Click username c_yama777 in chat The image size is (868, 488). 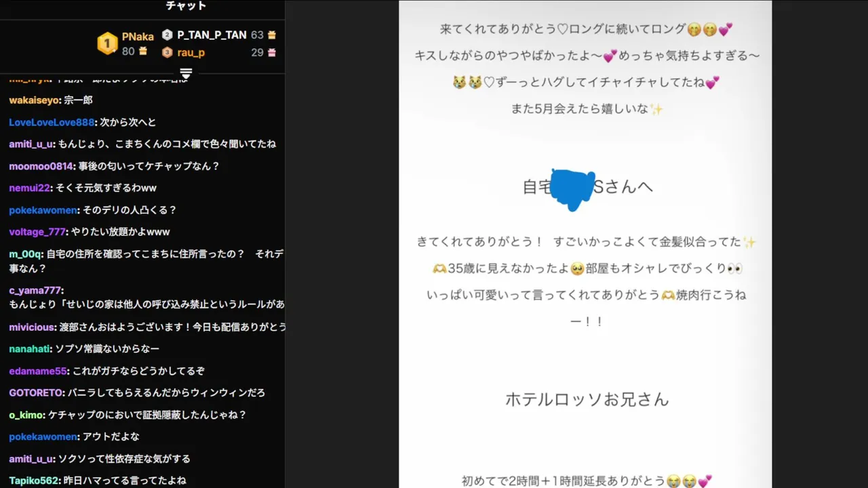coord(35,291)
